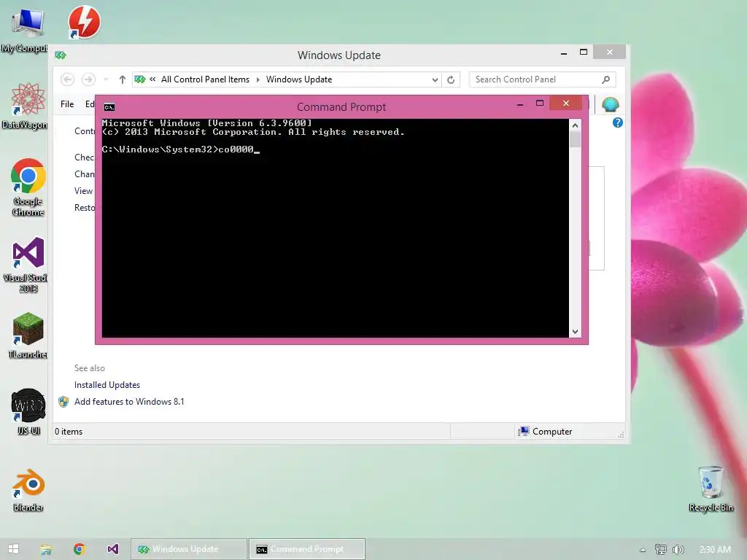Go up one level in Control Panel

coord(123,79)
